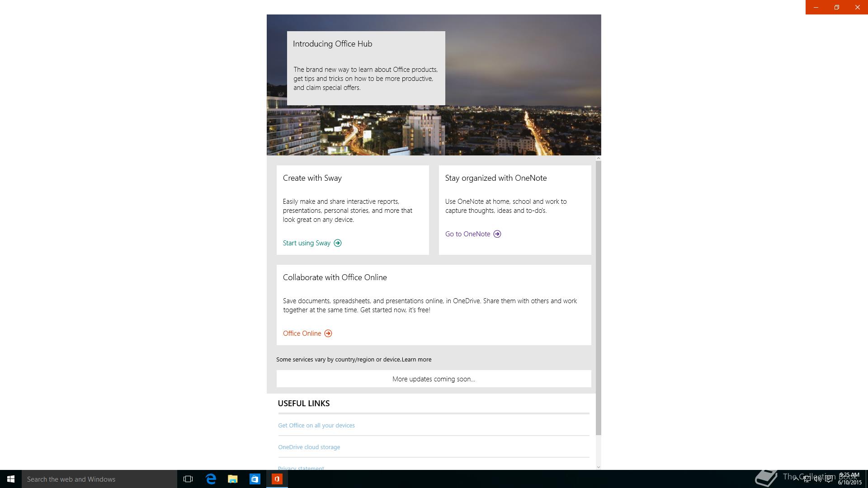The width and height of the screenshot is (868, 488).
Task: Open the Store app from the taskbar
Action: pos(255,479)
